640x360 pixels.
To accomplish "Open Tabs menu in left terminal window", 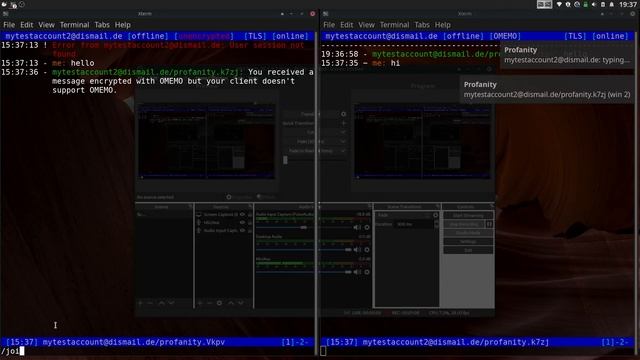I will (x=102, y=25).
